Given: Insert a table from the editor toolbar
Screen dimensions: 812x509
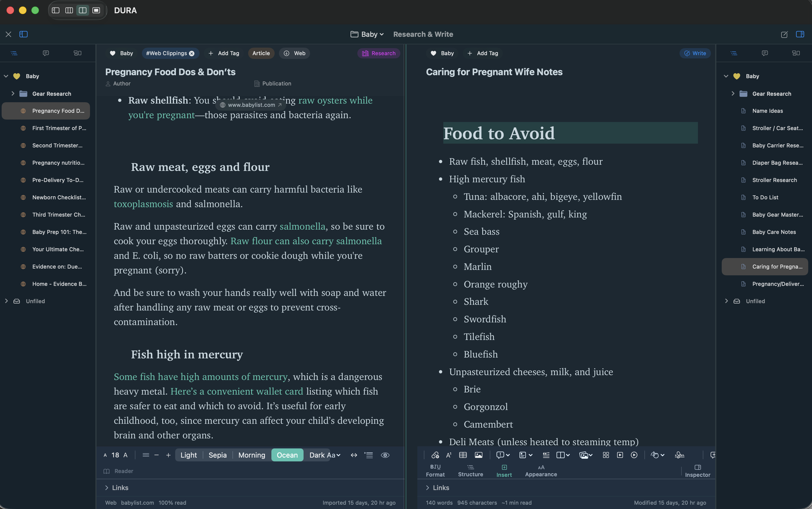Looking at the screenshot, I should [x=463, y=455].
